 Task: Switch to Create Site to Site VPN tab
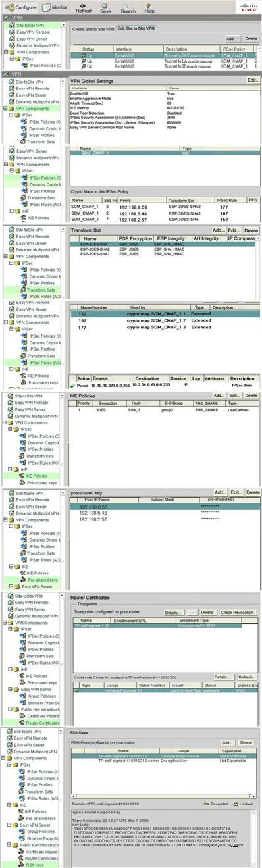pos(93,29)
